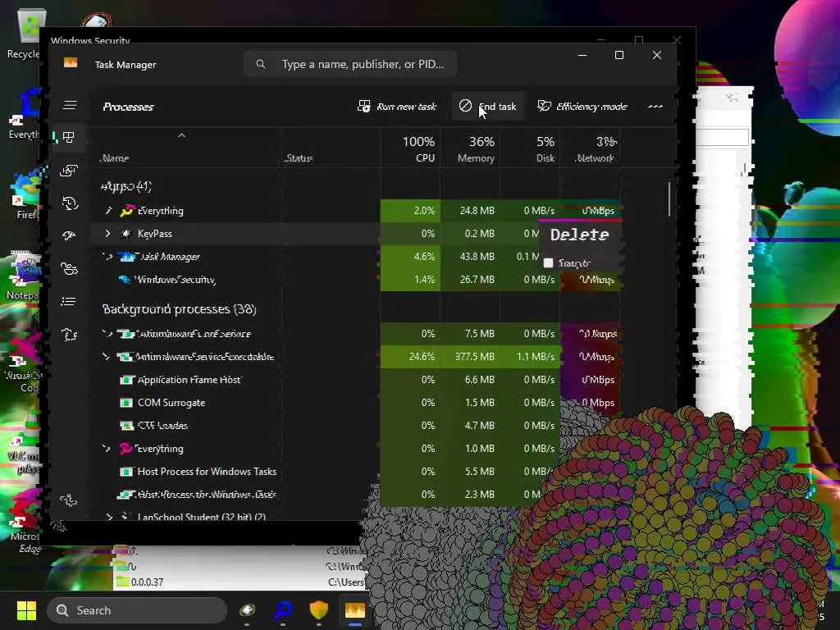The height and width of the screenshot is (630, 840).
Task: Click the taskbar Search box
Action: click(137, 610)
